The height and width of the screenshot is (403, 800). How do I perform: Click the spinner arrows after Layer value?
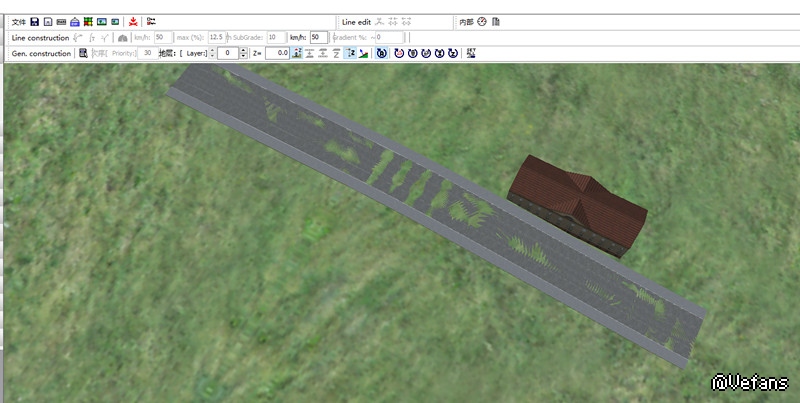click(x=243, y=53)
